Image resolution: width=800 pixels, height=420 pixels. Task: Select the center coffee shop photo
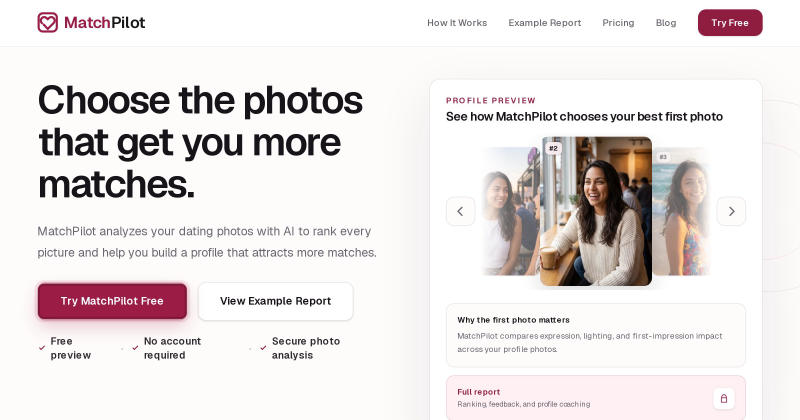596,211
